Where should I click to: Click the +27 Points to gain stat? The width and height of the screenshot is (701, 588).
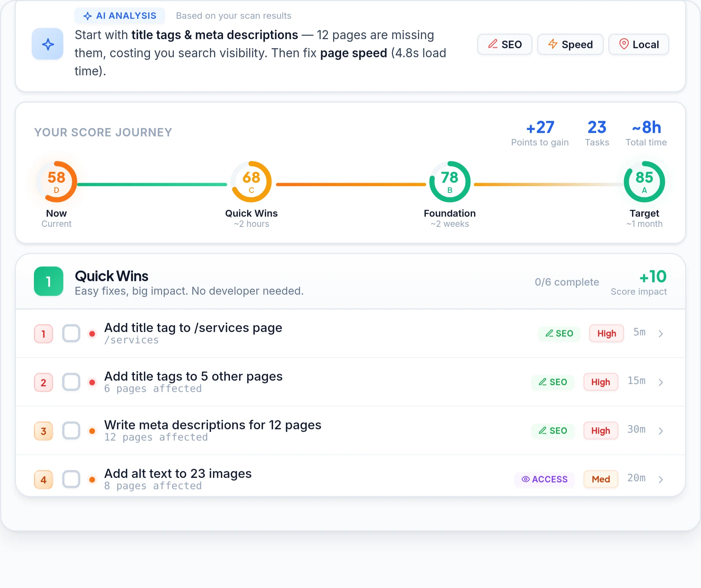pyautogui.click(x=540, y=133)
